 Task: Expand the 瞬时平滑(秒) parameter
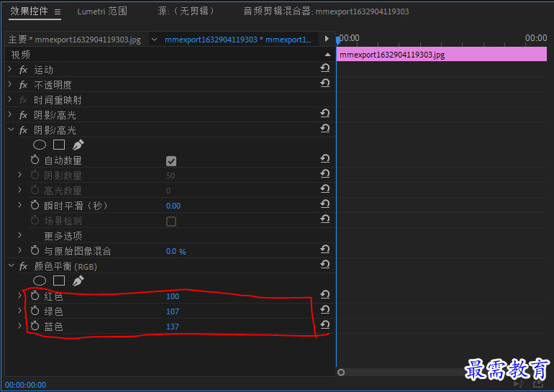20,205
